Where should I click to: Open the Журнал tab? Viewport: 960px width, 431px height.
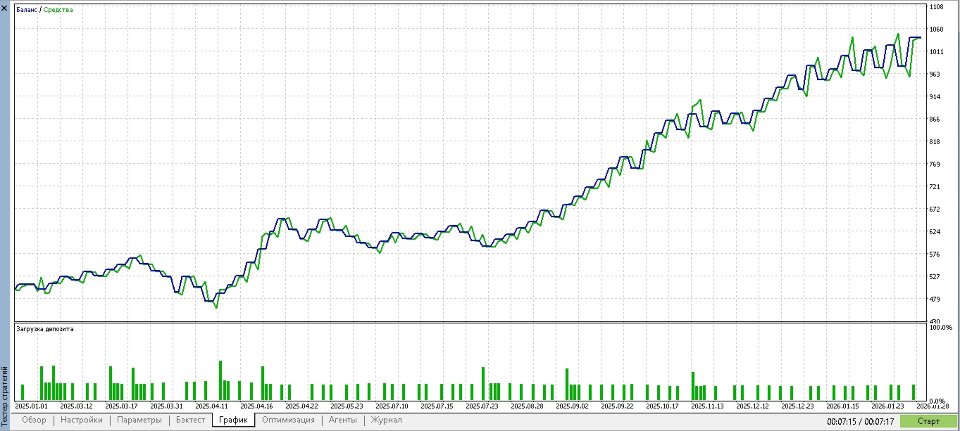coord(386,420)
